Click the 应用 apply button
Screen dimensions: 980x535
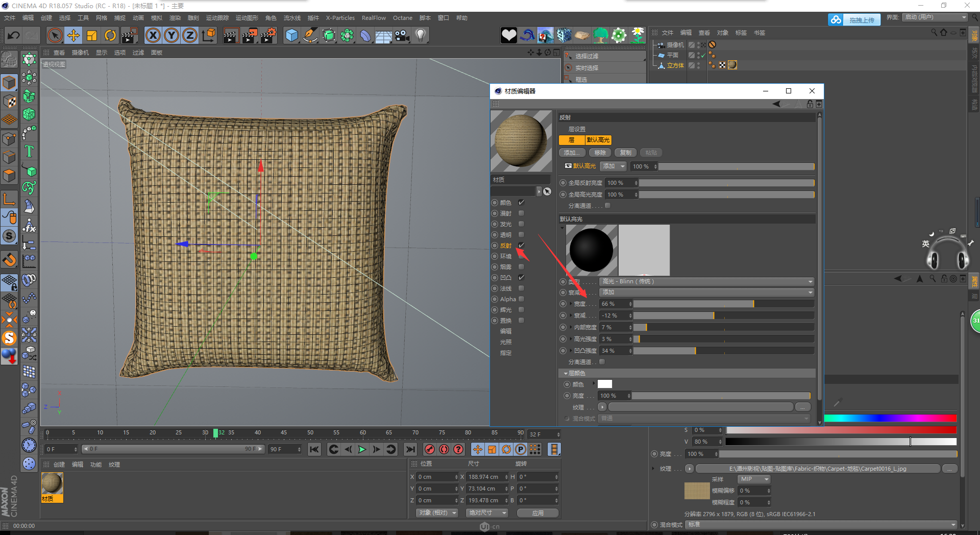pyautogui.click(x=537, y=513)
